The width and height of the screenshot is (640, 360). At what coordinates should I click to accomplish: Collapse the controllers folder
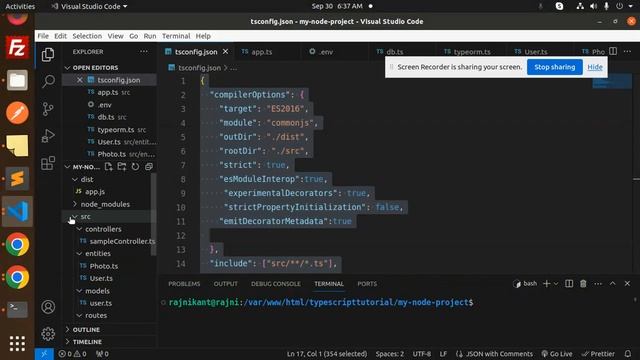79,229
